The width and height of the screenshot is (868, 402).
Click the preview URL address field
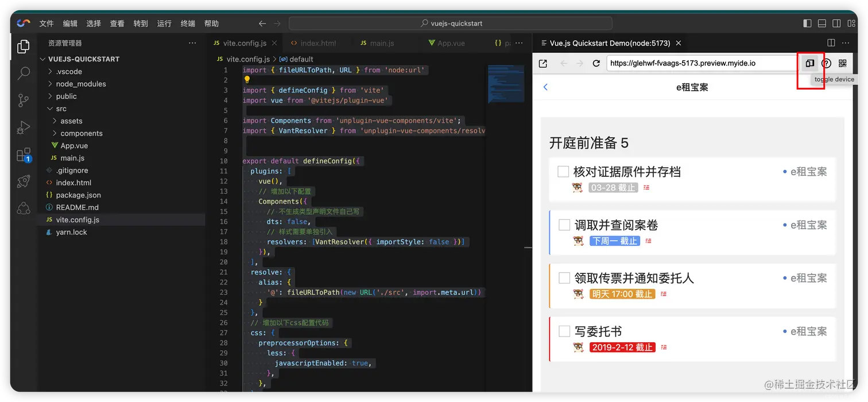click(x=702, y=63)
